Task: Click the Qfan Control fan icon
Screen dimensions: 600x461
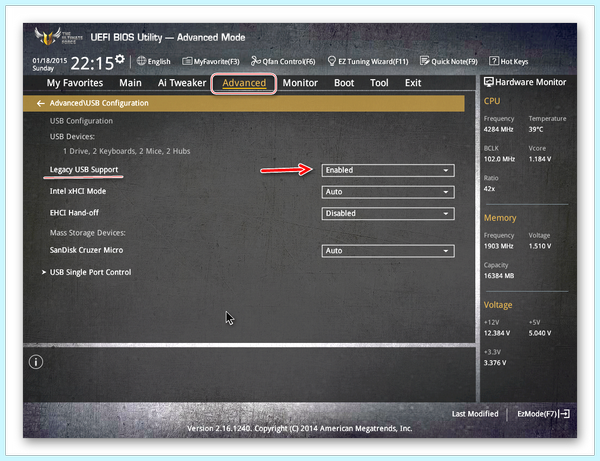Action: click(256, 61)
